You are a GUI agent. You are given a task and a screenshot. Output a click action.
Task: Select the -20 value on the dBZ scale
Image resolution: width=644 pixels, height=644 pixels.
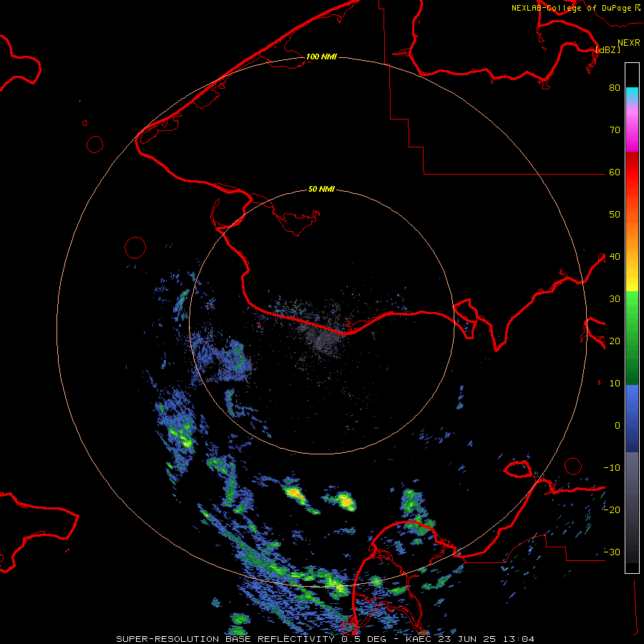(x=612, y=510)
